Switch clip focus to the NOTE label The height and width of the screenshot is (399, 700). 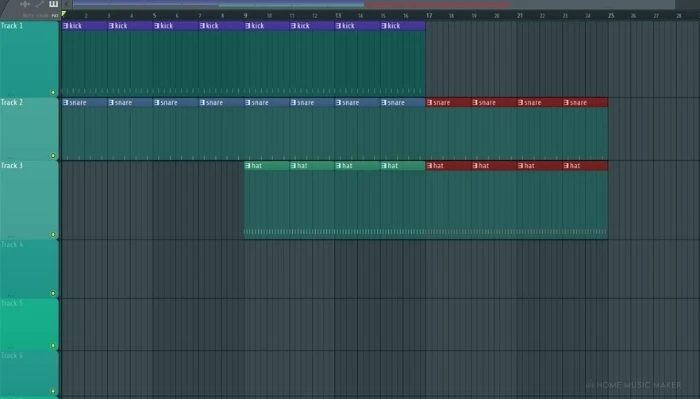click(x=28, y=16)
